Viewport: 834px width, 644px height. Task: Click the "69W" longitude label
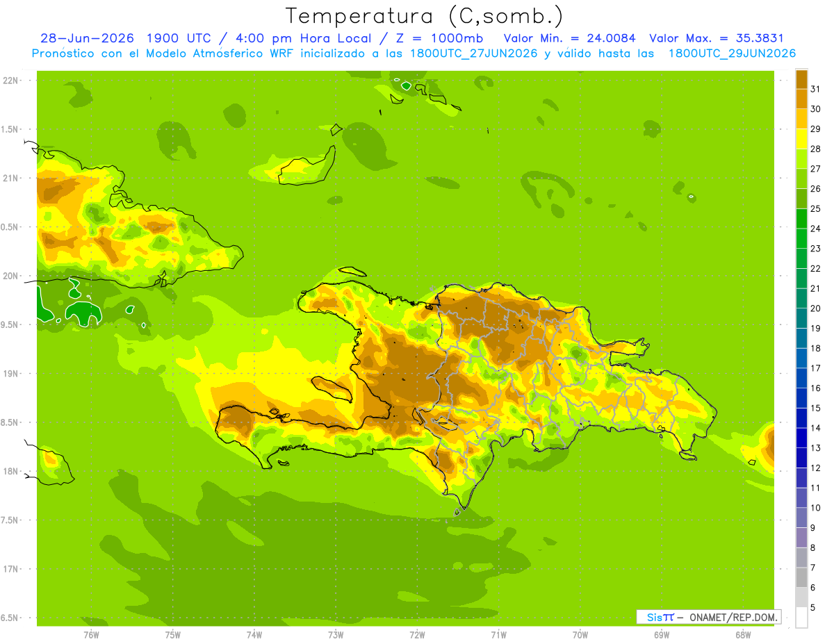pos(662,634)
